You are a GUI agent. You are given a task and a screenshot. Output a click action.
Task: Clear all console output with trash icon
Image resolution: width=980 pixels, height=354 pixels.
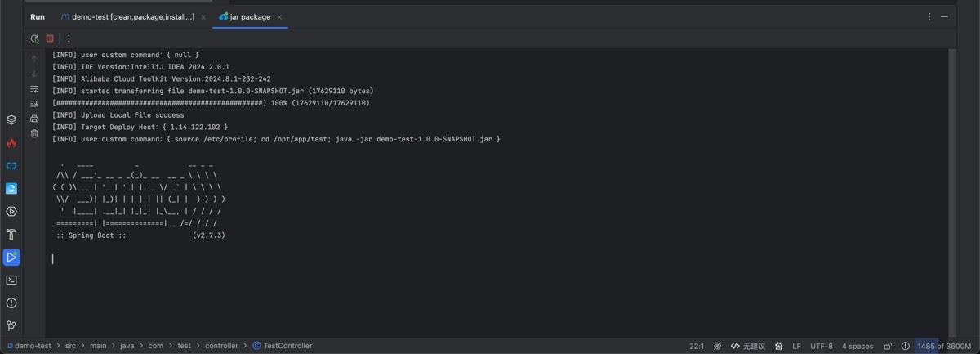pos(34,133)
